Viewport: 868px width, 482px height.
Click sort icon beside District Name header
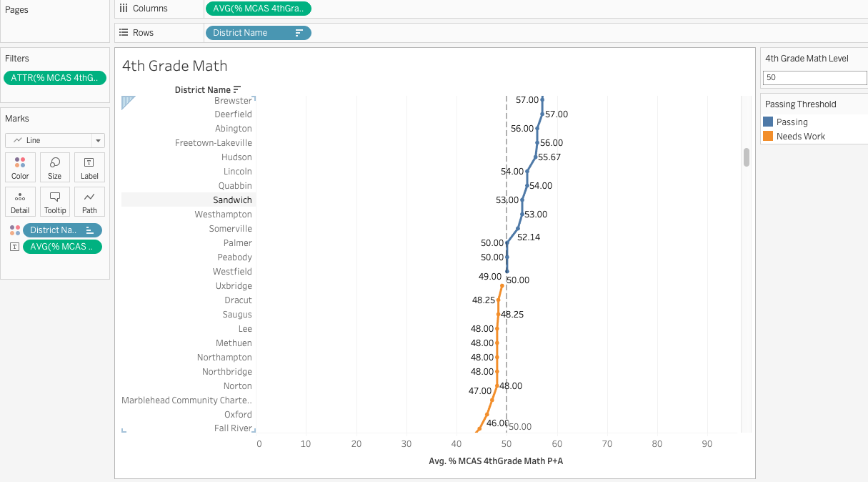pyautogui.click(x=237, y=90)
